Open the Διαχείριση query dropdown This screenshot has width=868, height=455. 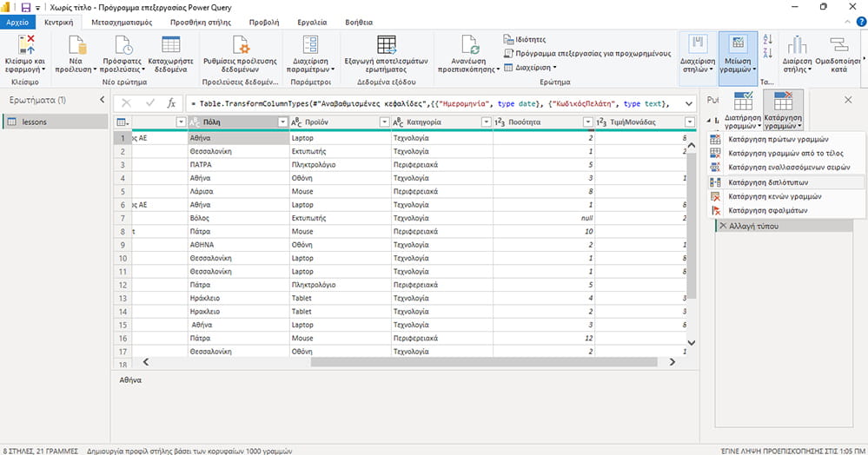coord(530,68)
